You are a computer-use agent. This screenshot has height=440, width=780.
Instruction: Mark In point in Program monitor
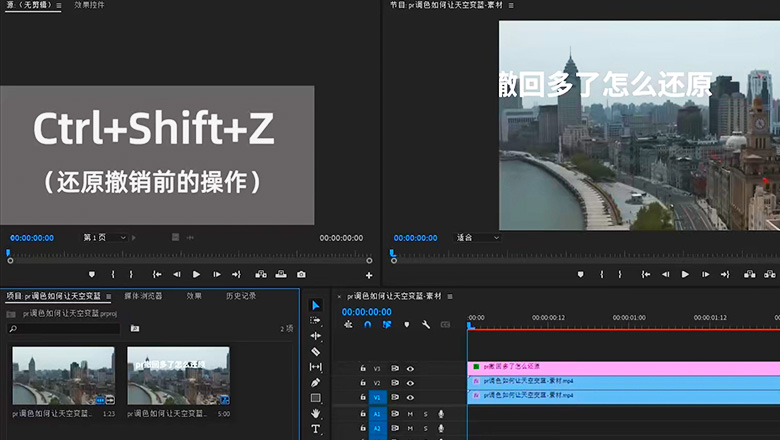click(x=601, y=274)
